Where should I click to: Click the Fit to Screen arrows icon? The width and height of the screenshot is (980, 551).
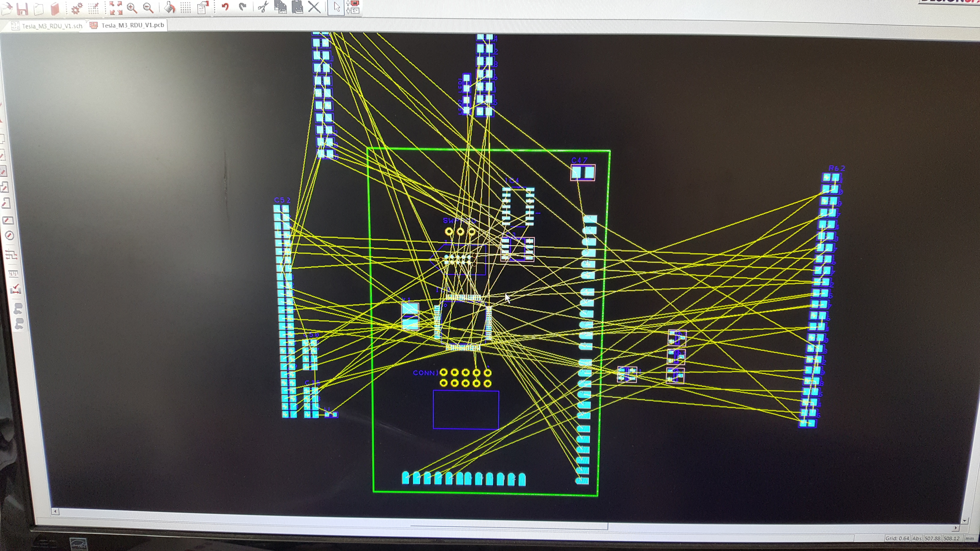116,8
